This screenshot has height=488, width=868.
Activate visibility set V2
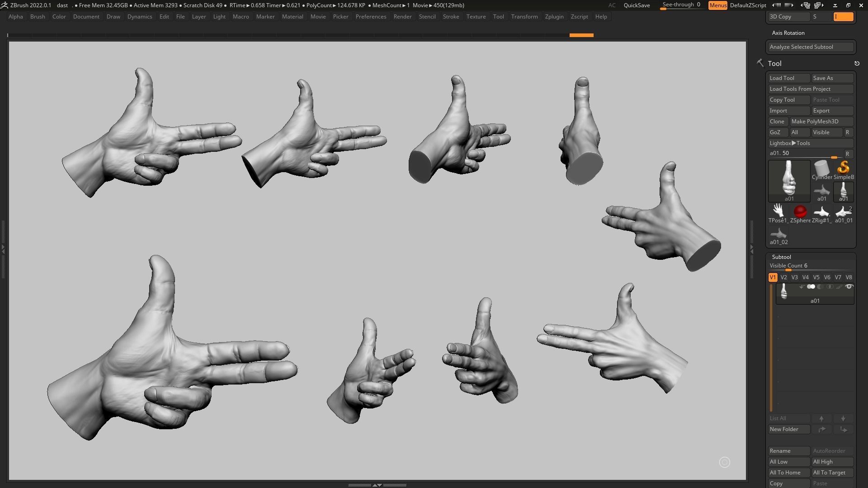pyautogui.click(x=783, y=277)
